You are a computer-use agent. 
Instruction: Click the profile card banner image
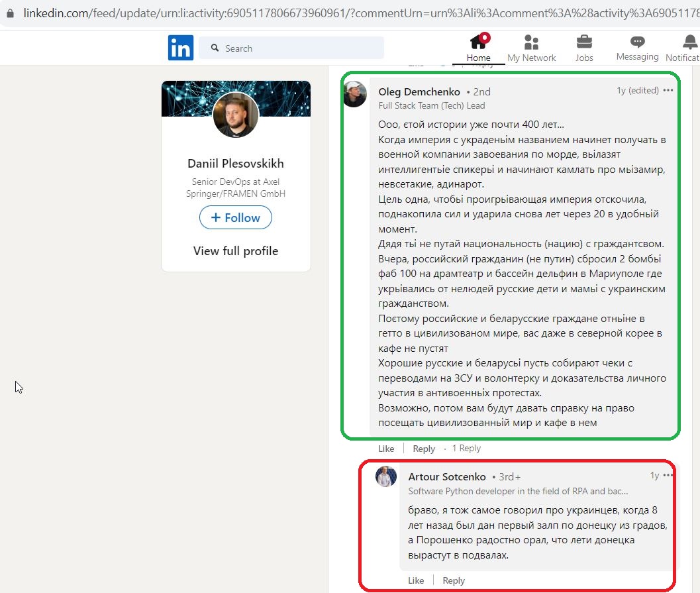236,99
